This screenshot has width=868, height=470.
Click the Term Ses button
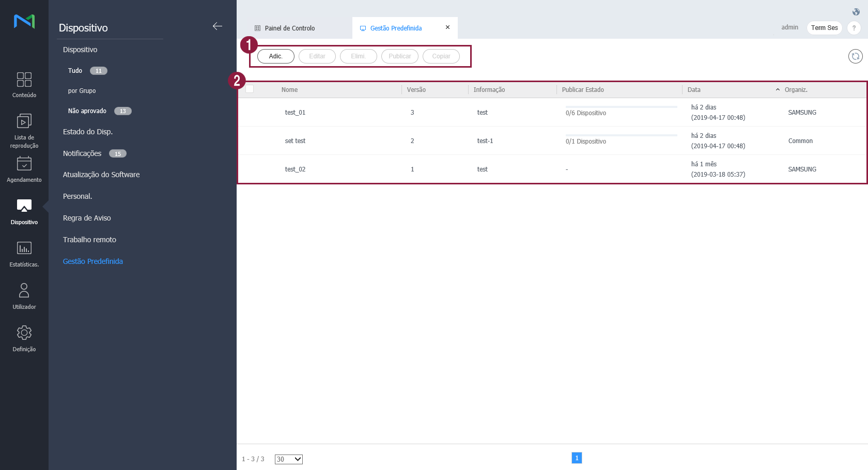[824, 28]
